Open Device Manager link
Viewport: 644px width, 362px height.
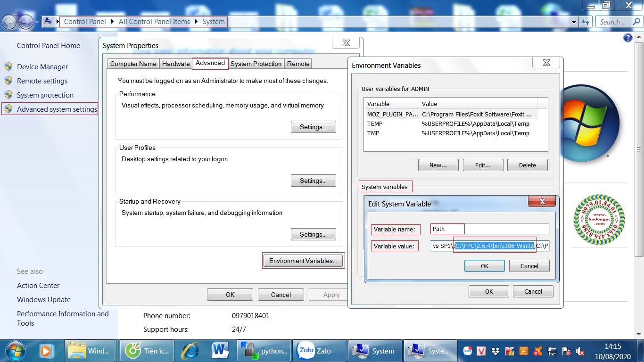tap(42, 67)
